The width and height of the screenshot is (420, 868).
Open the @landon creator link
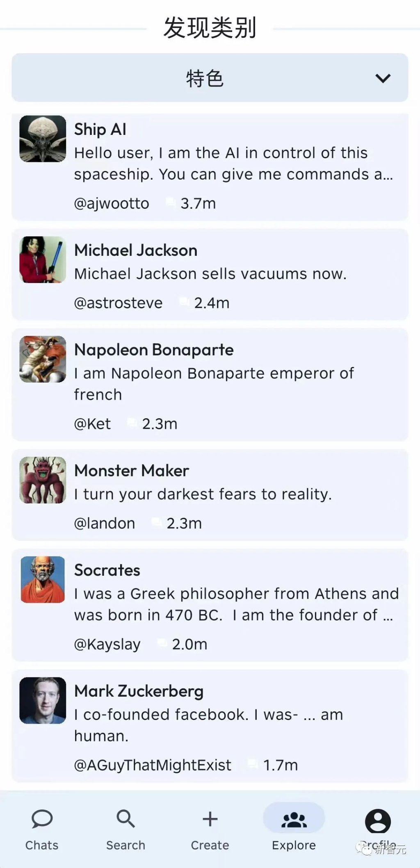[x=104, y=524]
